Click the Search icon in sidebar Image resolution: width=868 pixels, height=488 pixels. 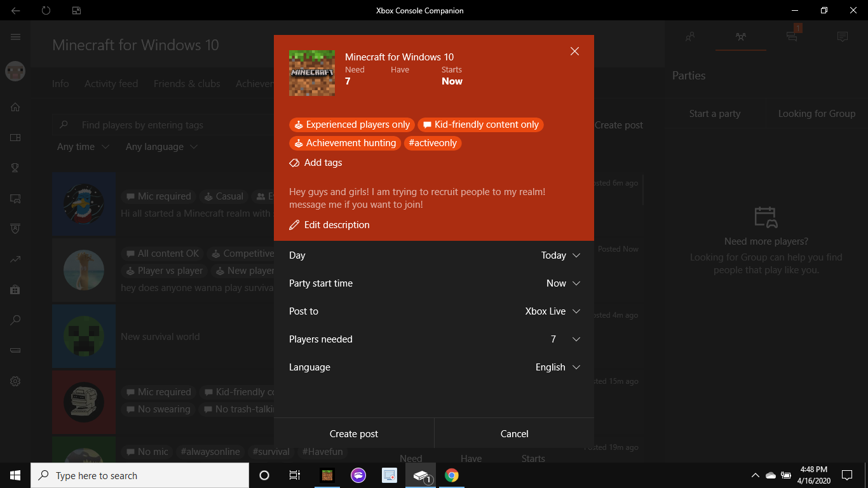tap(15, 320)
